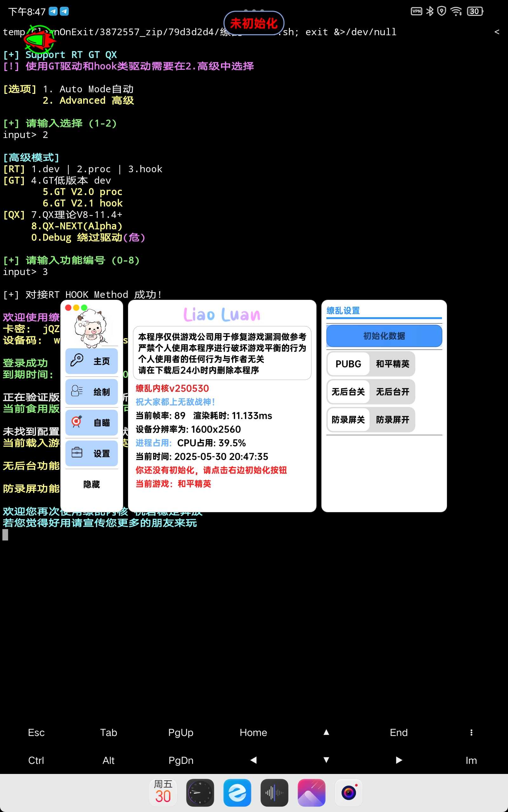Screen dimensions: 508x812
Task: Click the 隐藏 button to hide the menu
Action: pyautogui.click(x=91, y=485)
